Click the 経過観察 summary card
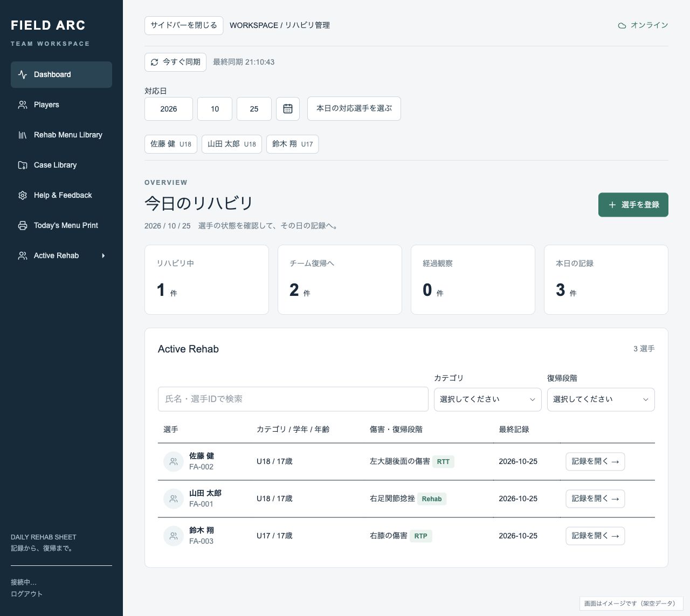This screenshot has height=616, width=690. [473, 280]
